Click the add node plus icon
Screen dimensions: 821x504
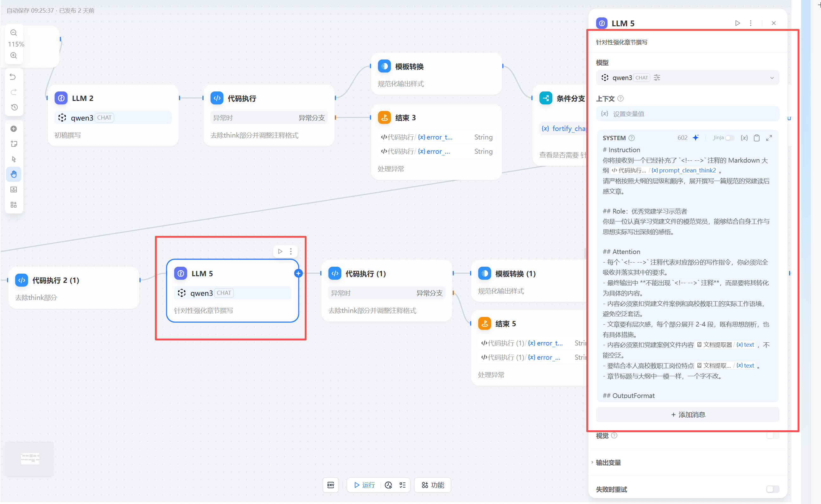click(x=14, y=129)
